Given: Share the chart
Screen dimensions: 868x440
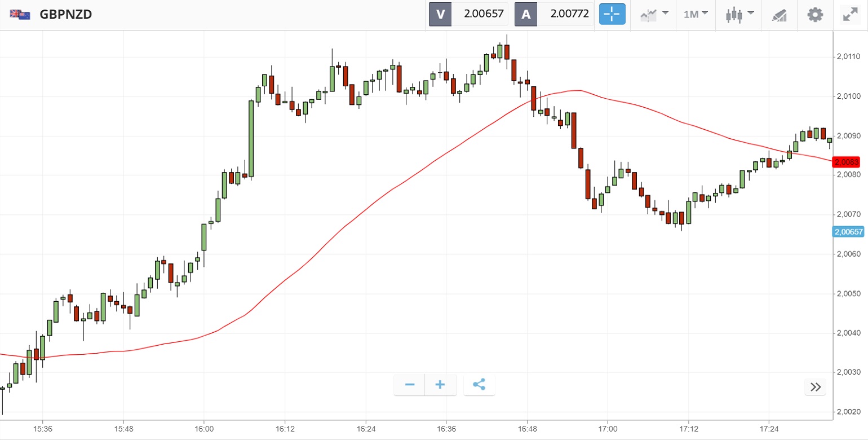Looking at the screenshot, I should coord(479,385).
